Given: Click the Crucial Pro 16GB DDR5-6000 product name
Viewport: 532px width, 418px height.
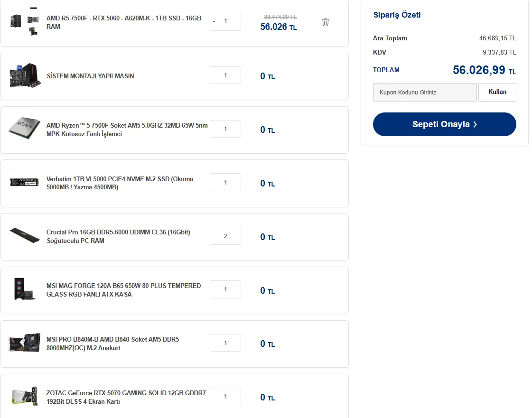Looking at the screenshot, I should [118, 236].
